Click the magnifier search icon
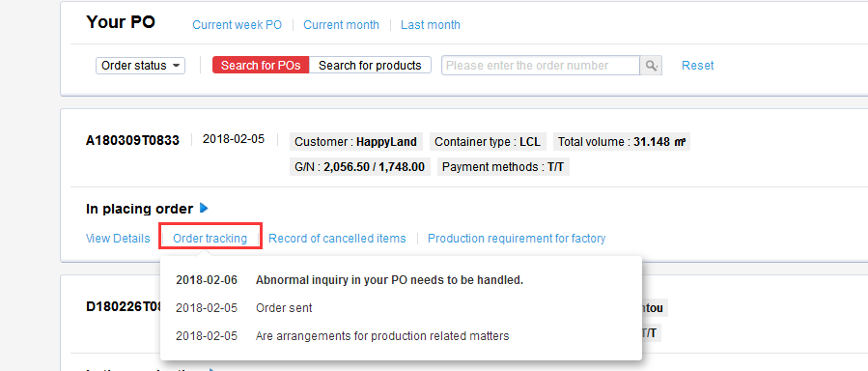The width and height of the screenshot is (868, 371). click(x=651, y=66)
